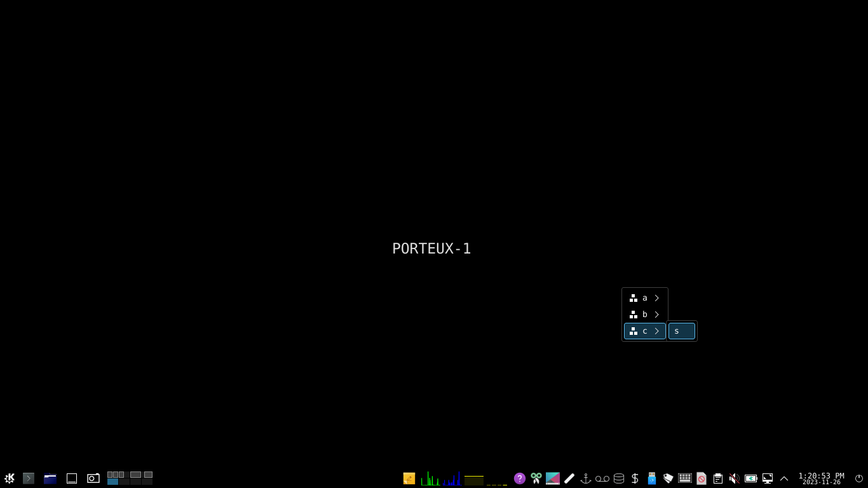Expand hidden system tray icons arrow
Image resolution: width=868 pixels, height=488 pixels.
coord(784,478)
